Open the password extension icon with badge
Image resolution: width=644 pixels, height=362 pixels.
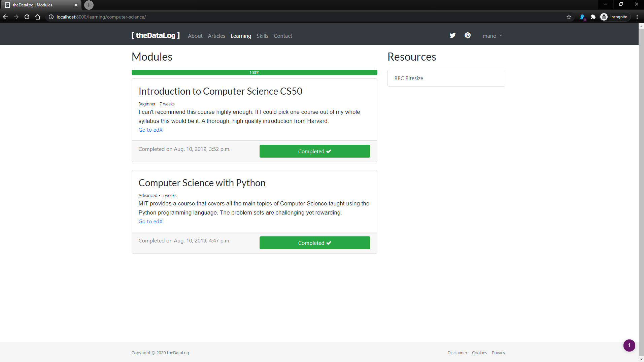582,17
